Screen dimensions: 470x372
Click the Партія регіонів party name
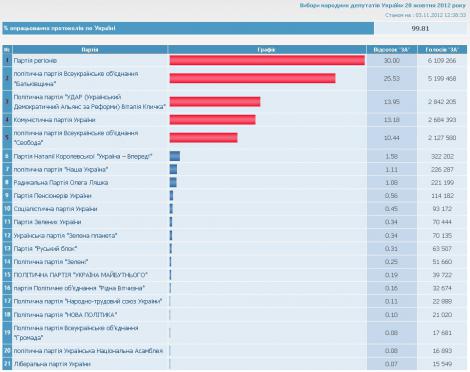coord(35,61)
